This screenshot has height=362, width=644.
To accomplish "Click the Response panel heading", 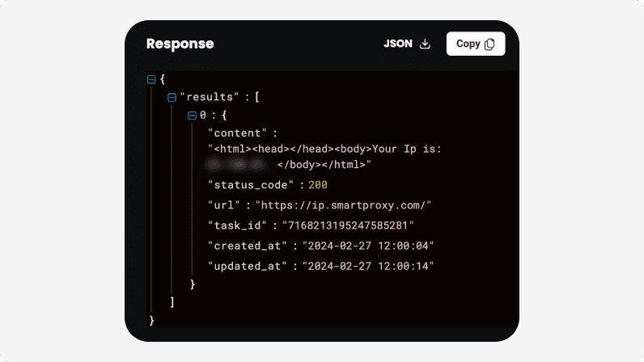I will click(180, 44).
